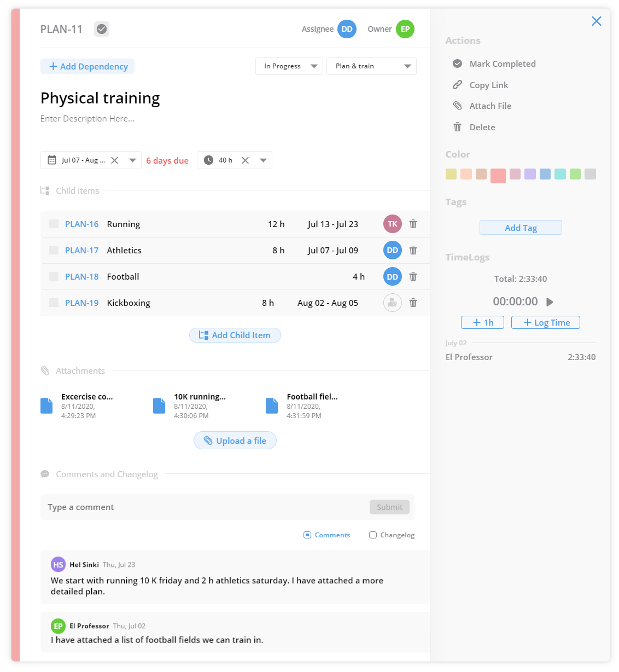
Task: Choose Delete action
Action: pos(474,127)
